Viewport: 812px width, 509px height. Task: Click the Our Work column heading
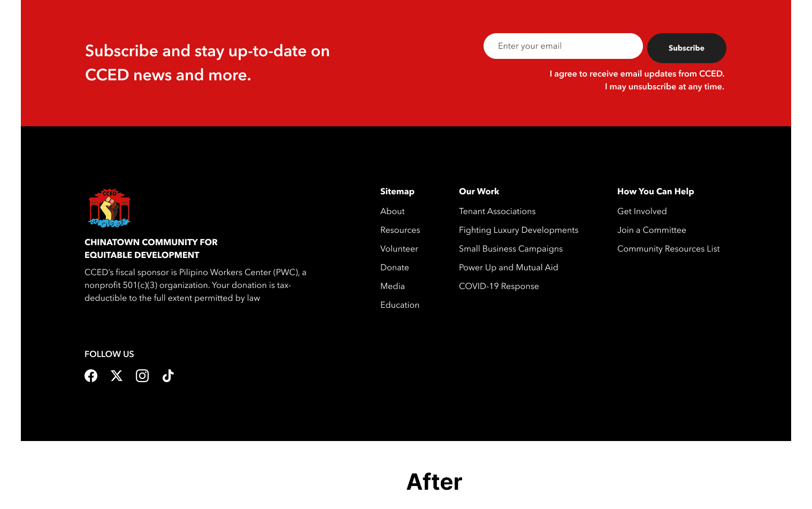pos(479,192)
